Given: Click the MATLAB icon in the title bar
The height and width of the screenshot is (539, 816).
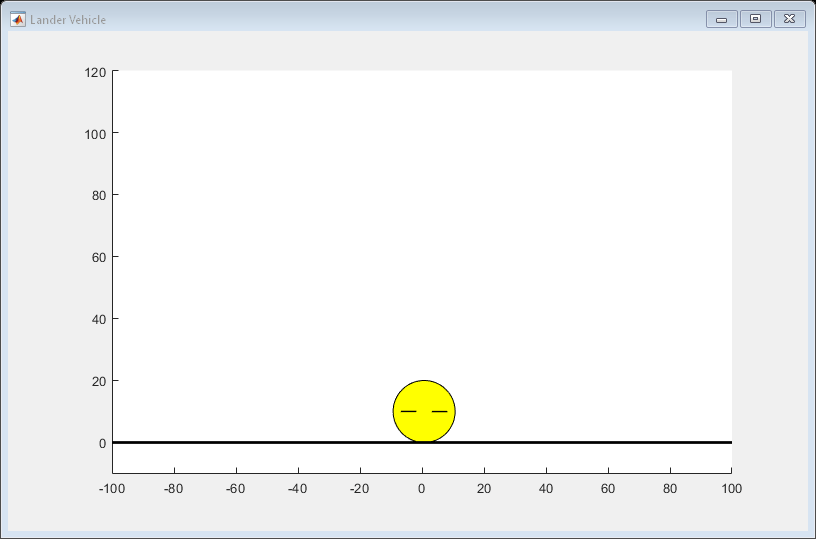Looking at the screenshot, I should [x=18, y=19].
